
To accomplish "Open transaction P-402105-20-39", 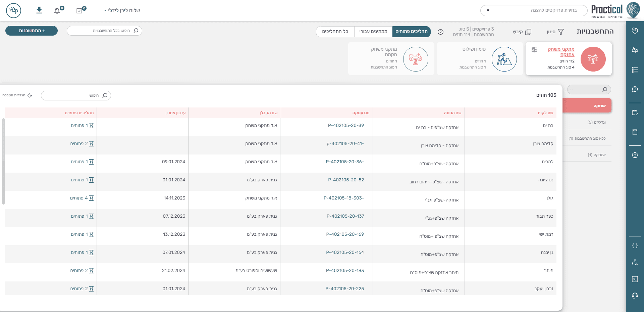I will click(346, 126).
